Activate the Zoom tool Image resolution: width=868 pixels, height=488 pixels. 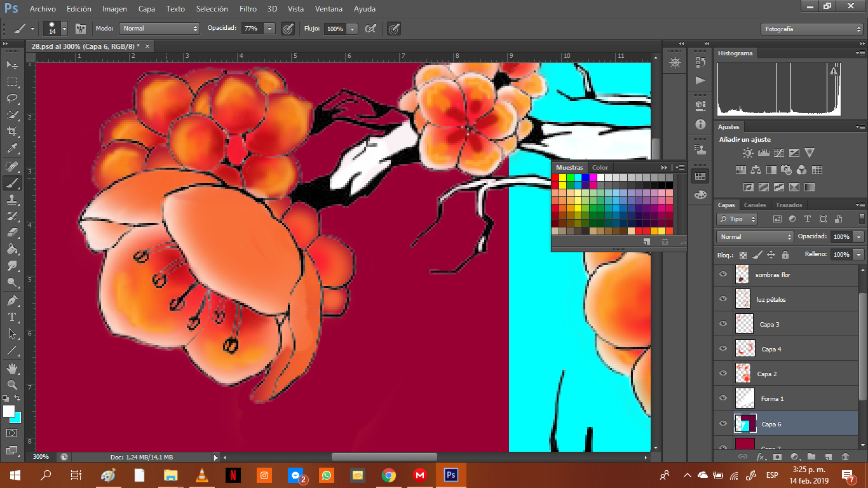coord(12,384)
